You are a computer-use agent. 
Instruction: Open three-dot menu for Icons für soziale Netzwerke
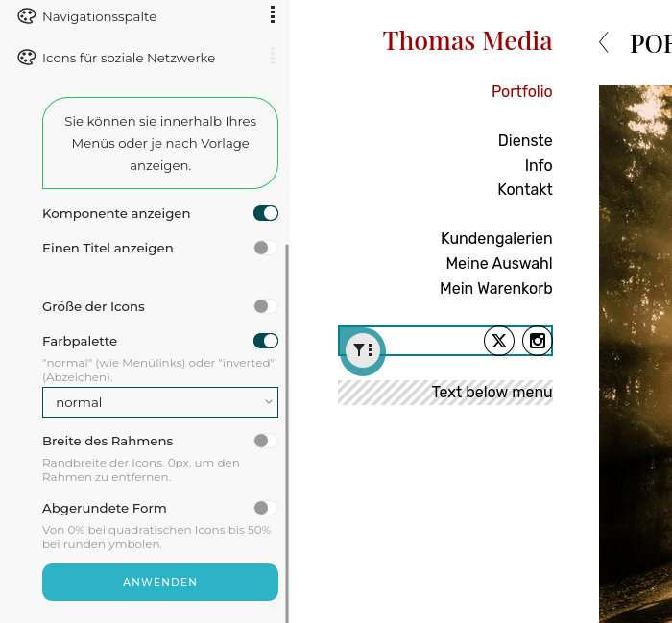tap(273, 56)
